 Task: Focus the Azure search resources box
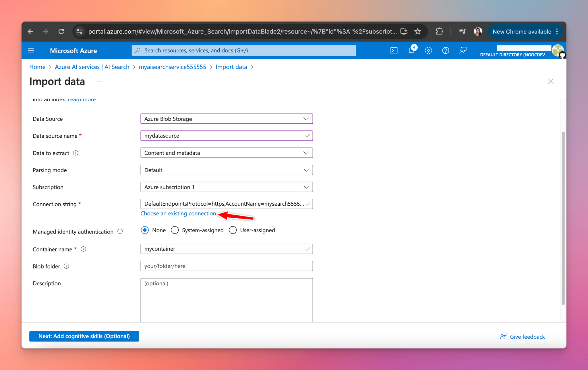244,50
